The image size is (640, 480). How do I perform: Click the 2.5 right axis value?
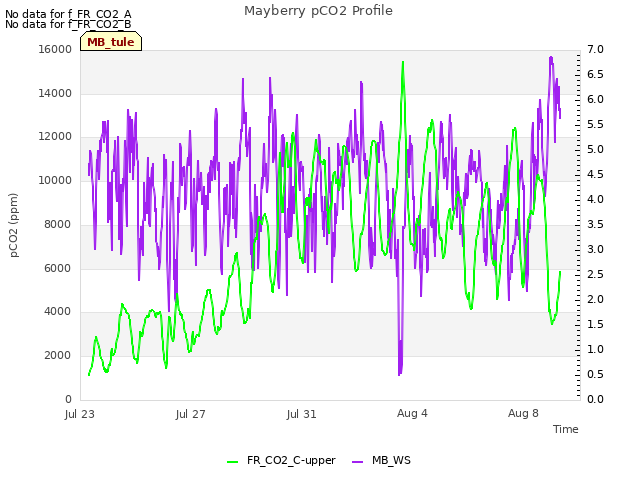[595, 274]
